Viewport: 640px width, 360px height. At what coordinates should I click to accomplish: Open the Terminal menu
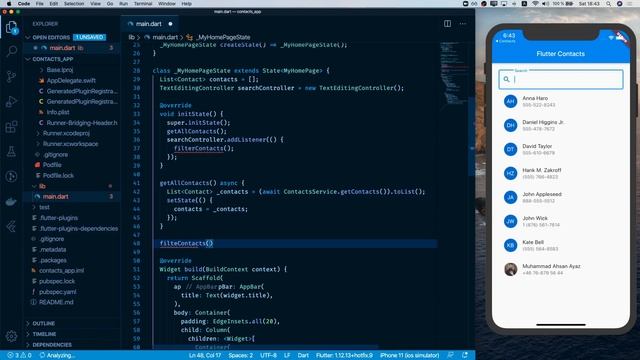pos(143,4)
